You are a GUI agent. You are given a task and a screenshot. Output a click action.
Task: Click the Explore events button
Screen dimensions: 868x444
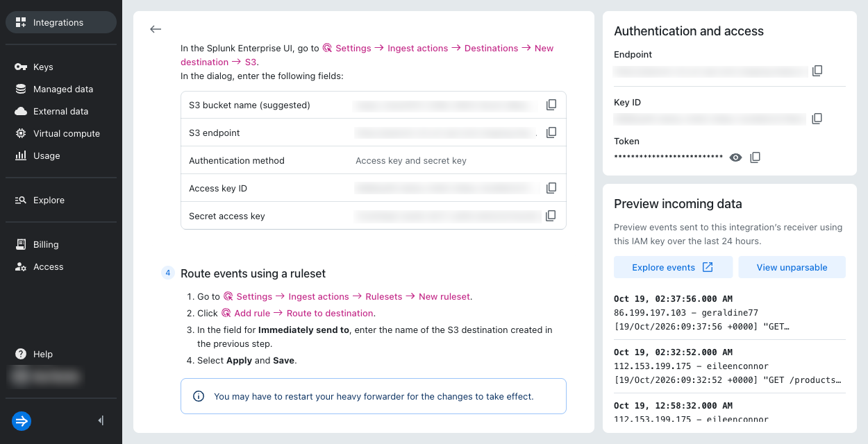pos(673,267)
